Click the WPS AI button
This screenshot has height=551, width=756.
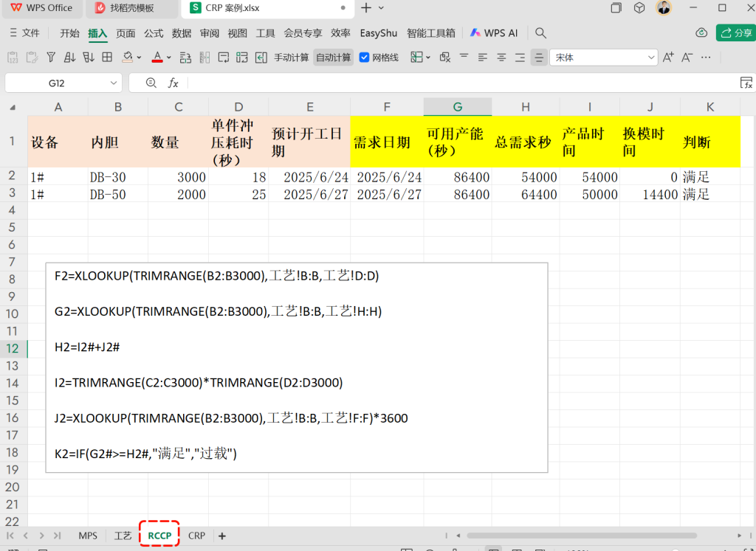click(494, 32)
